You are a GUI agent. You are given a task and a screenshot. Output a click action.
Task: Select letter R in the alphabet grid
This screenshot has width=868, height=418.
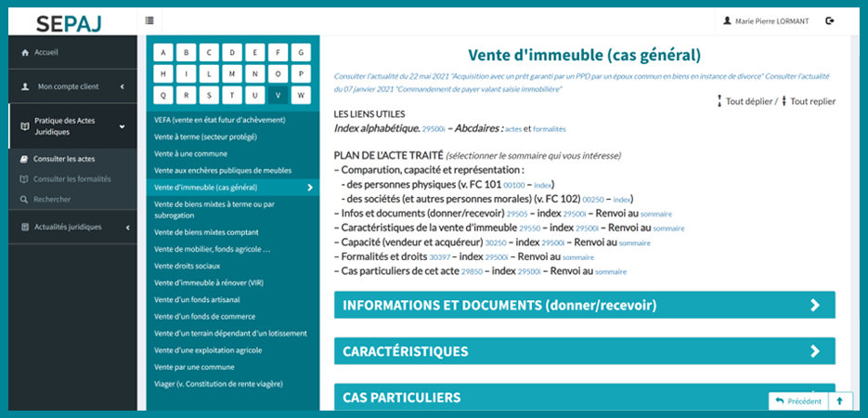pos(186,96)
